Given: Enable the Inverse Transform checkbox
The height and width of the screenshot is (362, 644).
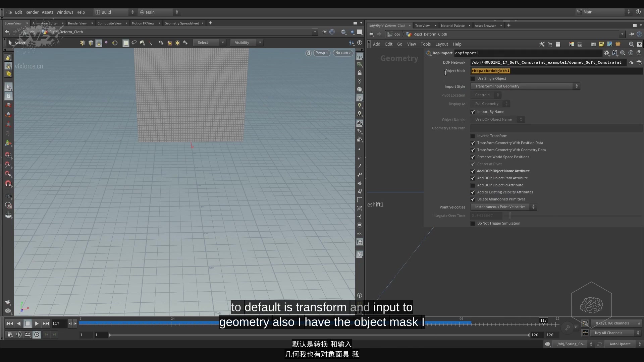Looking at the screenshot, I should click(x=473, y=136).
